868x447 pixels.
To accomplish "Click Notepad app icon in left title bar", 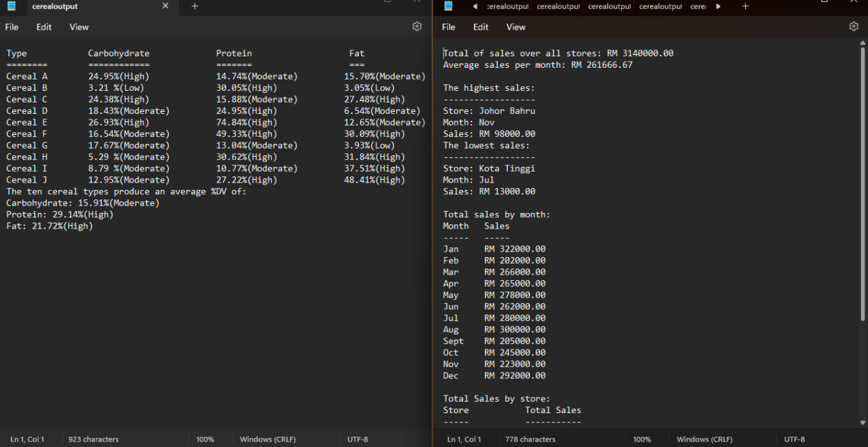I will (x=12, y=6).
